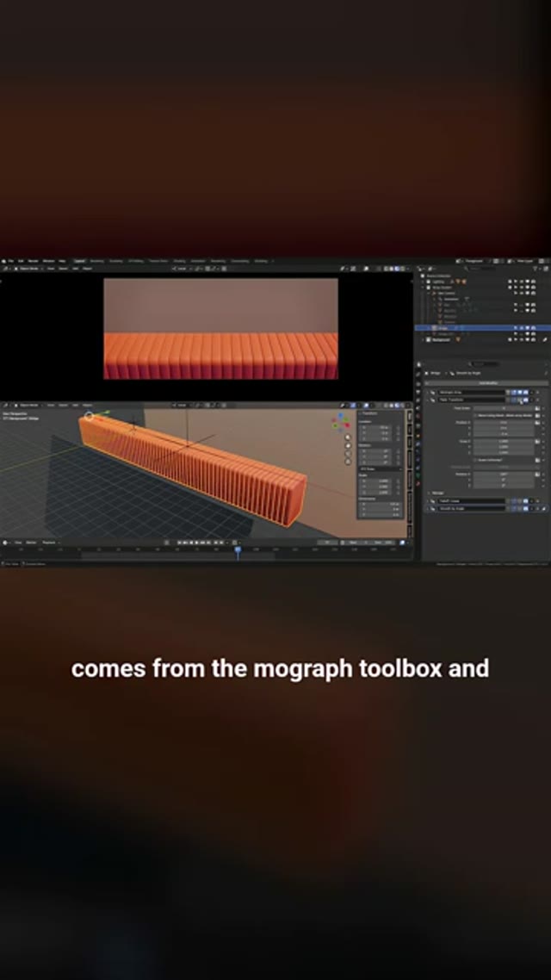This screenshot has width=551, height=980.
Task: Click the navigation gizmo in lower viewport
Action: click(x=340, y=423)
